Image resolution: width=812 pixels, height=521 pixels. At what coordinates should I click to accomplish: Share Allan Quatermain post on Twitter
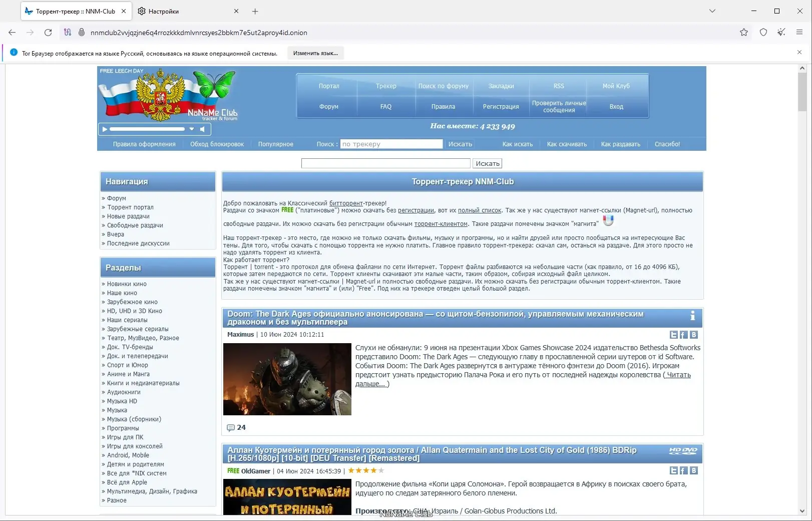[x=674, y=470]
